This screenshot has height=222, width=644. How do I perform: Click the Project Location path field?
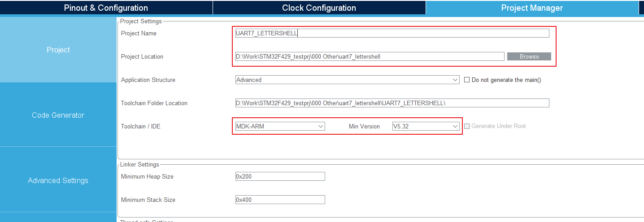pos(370,56)
